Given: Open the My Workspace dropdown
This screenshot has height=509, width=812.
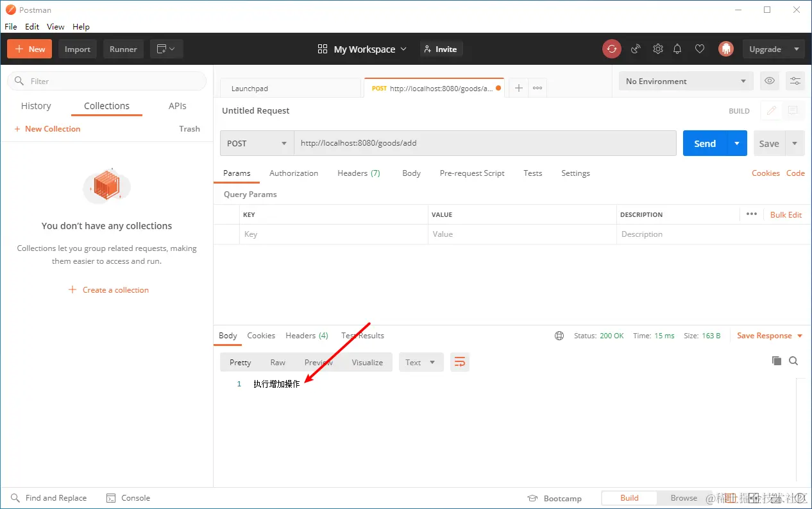Looking at the screenshot, I should (x=362, y=49).
